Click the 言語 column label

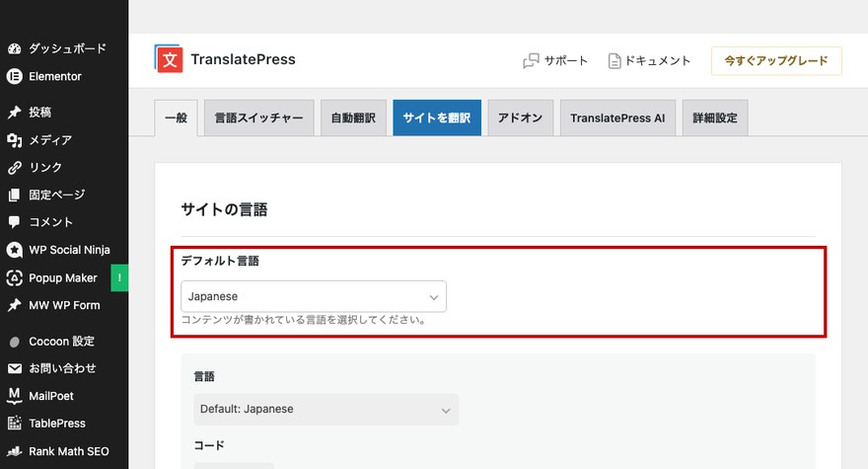click(204, 377)
